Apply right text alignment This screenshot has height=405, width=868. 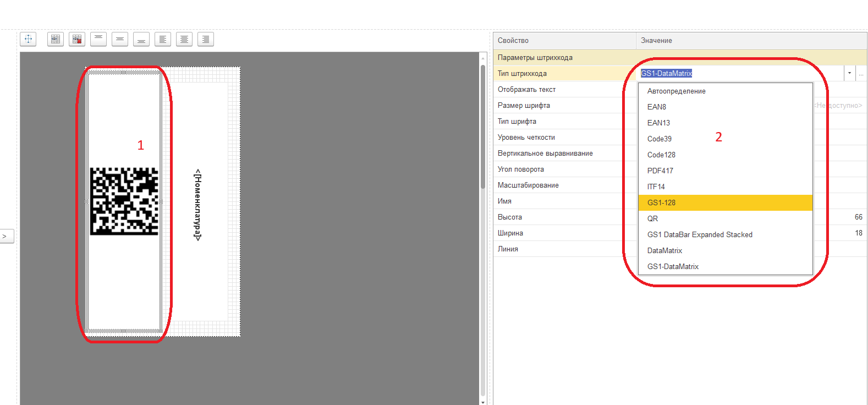tap(206, 39)
